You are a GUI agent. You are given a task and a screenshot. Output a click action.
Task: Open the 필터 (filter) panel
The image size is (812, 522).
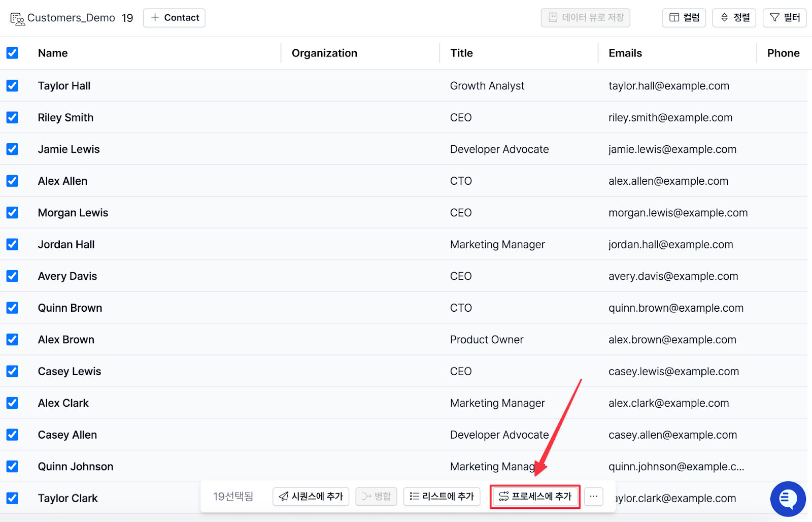[x=784, y=18]
